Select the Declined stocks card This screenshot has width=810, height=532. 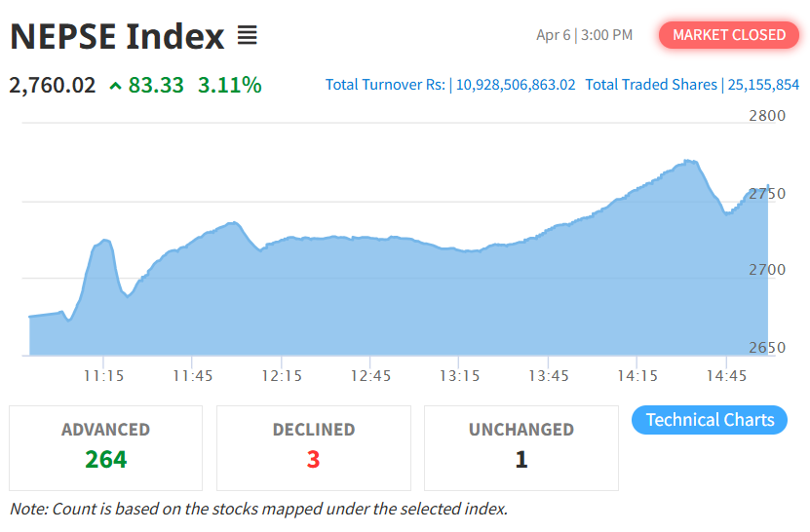tap(314, 448)
